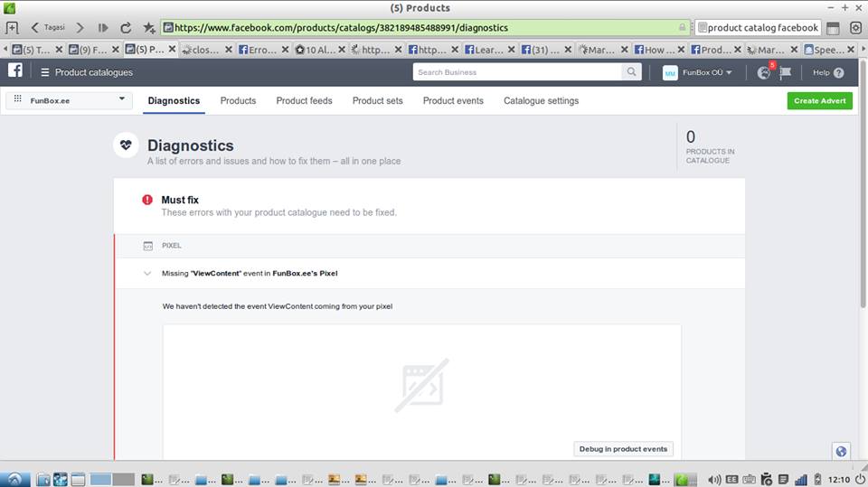Click the padlock in the address bar
Viewport: 868px width, 487px height.
pos(682,27)
